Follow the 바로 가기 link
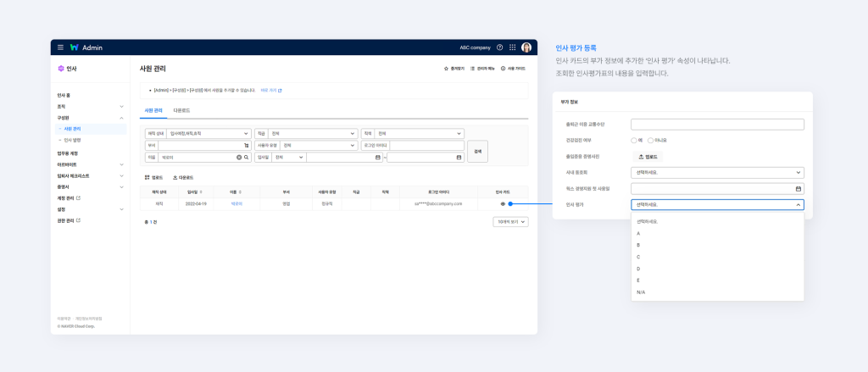 tap(270, 90)
